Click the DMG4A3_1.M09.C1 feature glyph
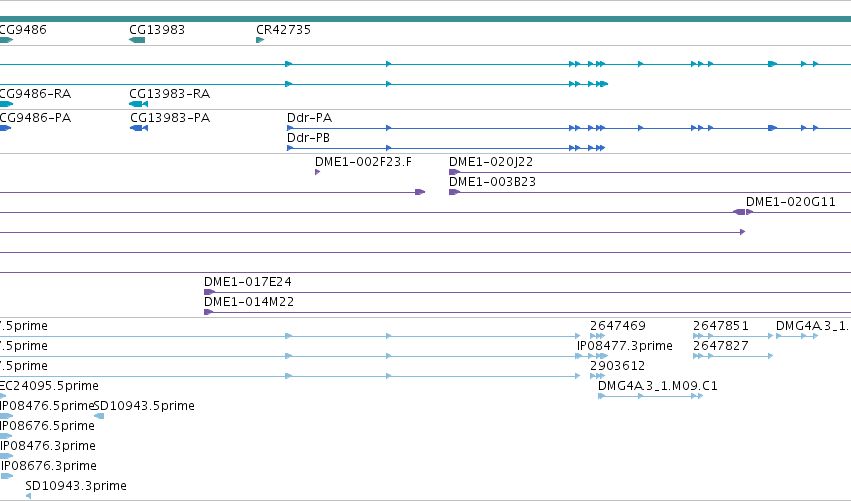Image resolution: width=851 pixels, height=501 pixels. (650, 396)
